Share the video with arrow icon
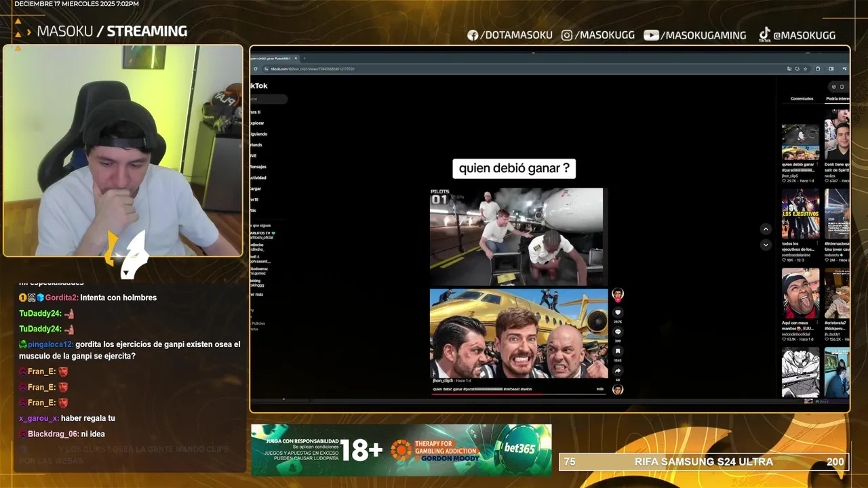 618,371
